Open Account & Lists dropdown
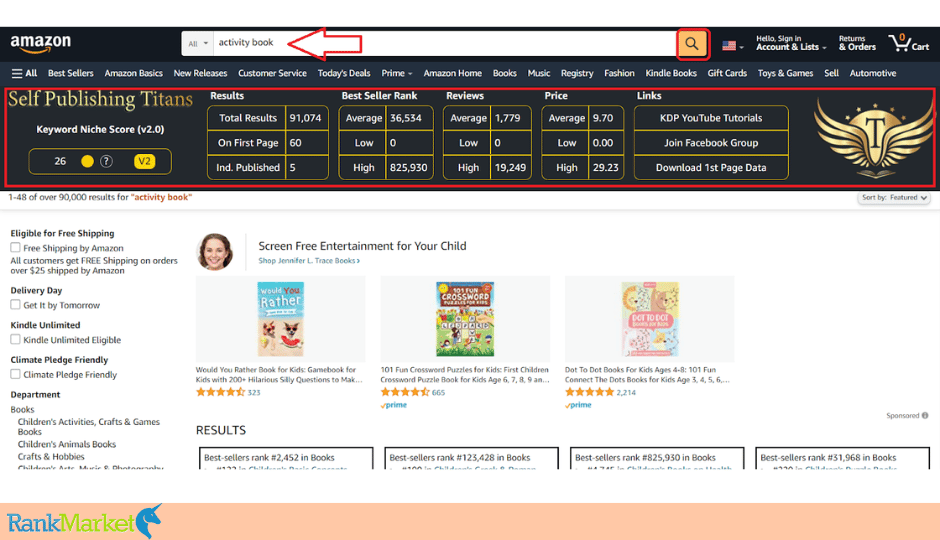940x540 pixels. (x=791, y=43)
